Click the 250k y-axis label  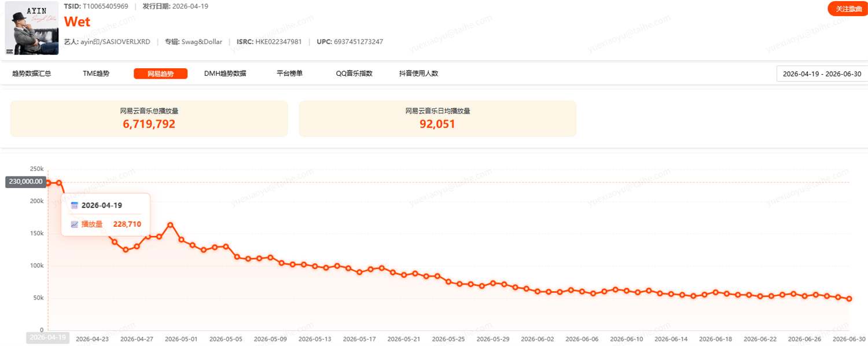click(36, 169)
